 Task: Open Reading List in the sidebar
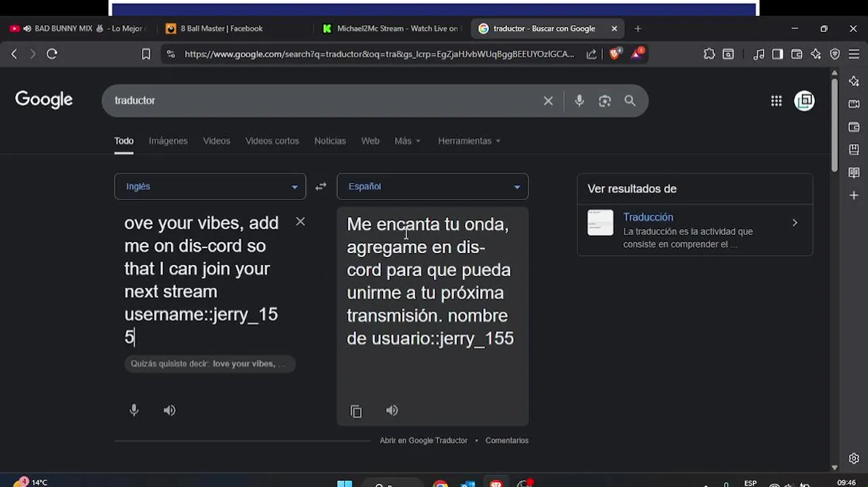854,172
